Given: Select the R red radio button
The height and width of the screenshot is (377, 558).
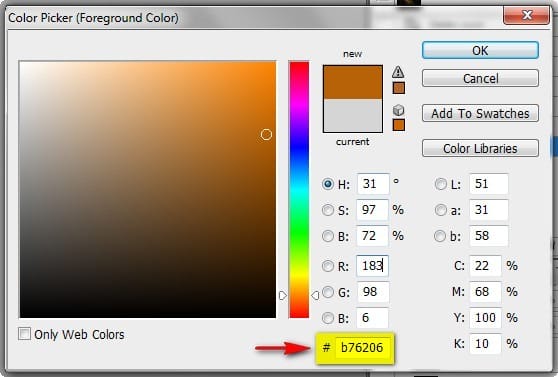Looking at the screenshot, I should (328, 266).
